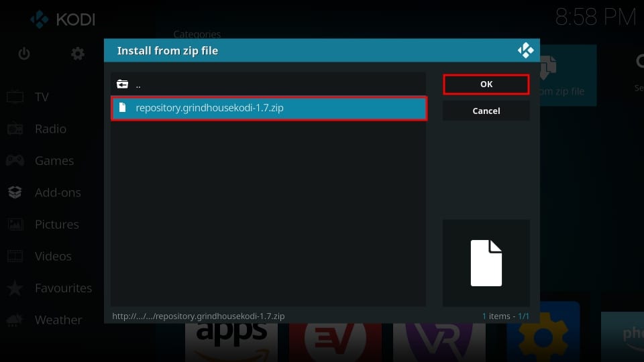Open Games menu item

pos(54,160)
